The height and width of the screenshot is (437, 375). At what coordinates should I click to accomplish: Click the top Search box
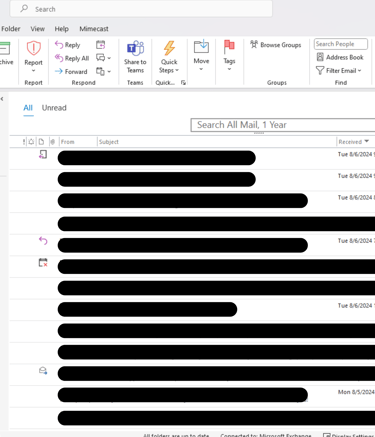(x=141, y=9)
